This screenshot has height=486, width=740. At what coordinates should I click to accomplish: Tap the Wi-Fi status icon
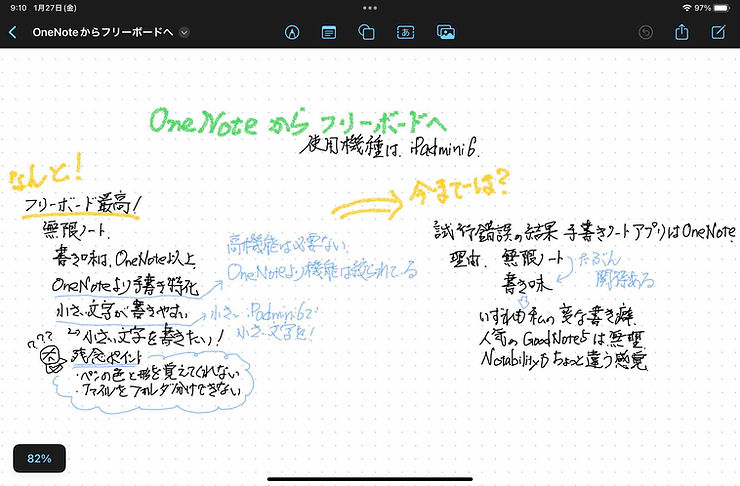(x=687, y=8)
